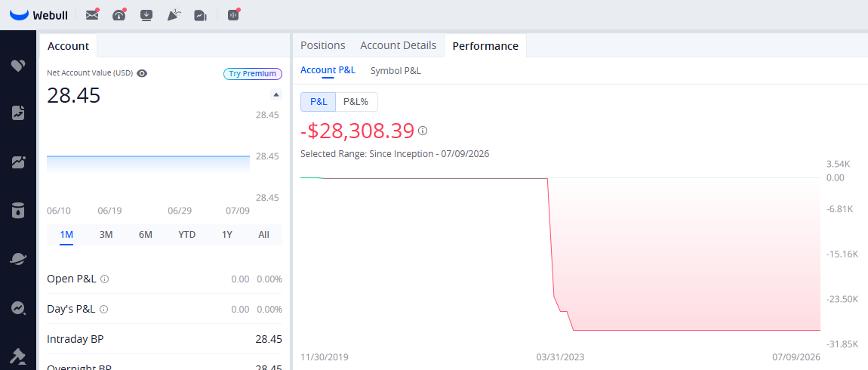Open the coin cylinder sidebar icon

18,211
